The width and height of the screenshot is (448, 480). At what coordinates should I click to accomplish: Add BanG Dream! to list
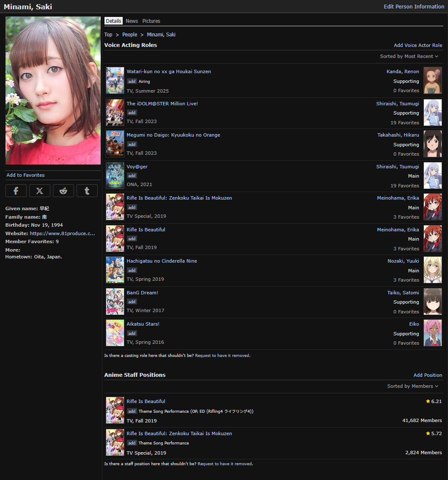point(132,302)
